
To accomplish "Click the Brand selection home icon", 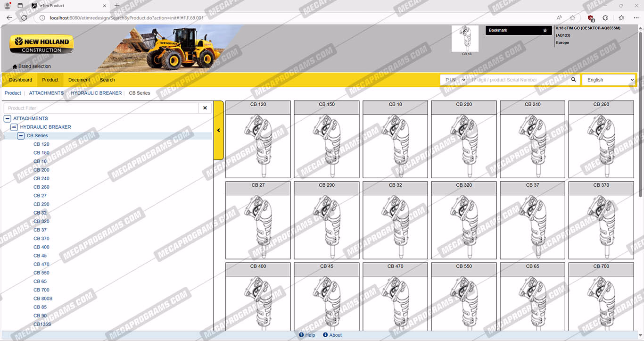I will click(x=15, y=67).
